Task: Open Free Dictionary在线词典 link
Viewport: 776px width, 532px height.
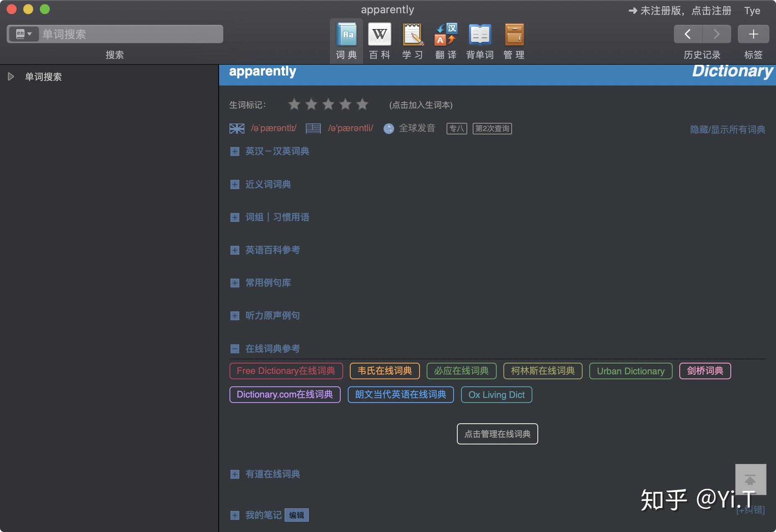Action: [286, 371]
